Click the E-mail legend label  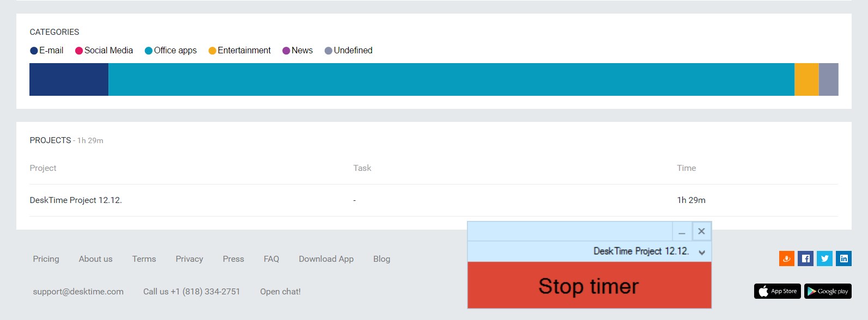coord(51,51)
